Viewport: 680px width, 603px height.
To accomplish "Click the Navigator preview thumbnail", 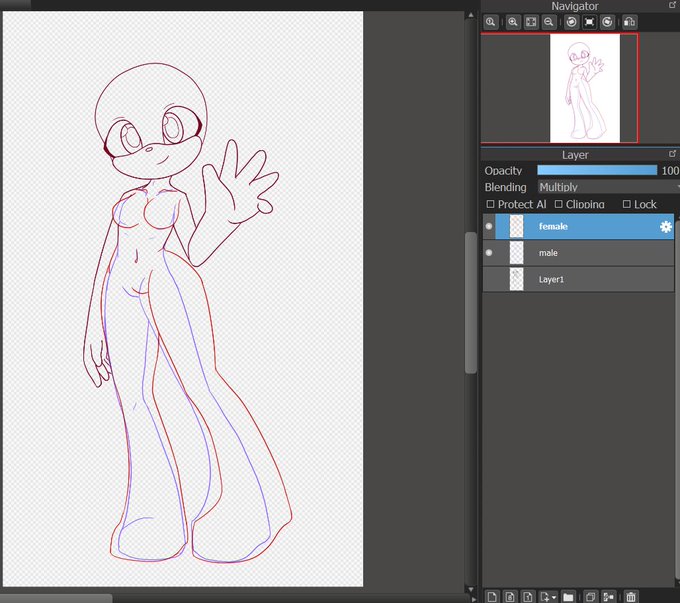I will tap(585, 88).
